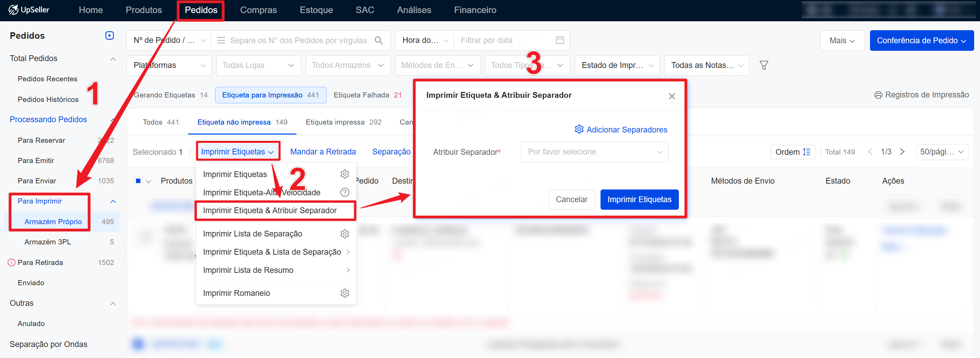Image resolution: width=980 pixels, height=358 pixels.
Task: Click the blue Imprimir Etiquetas dialog button
Action: click(639, 199)
